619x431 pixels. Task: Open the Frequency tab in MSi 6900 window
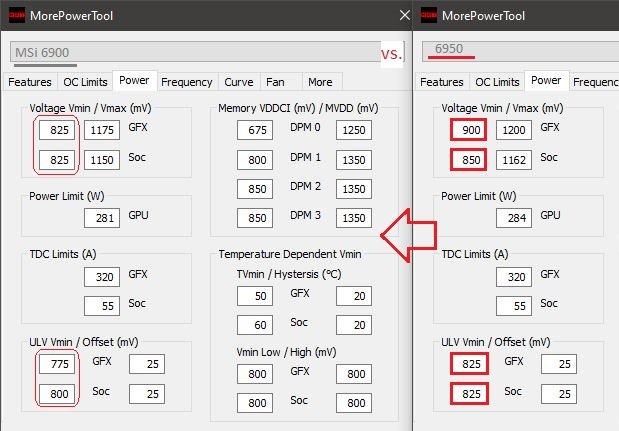pyautogui.click(x=187, y=82)
